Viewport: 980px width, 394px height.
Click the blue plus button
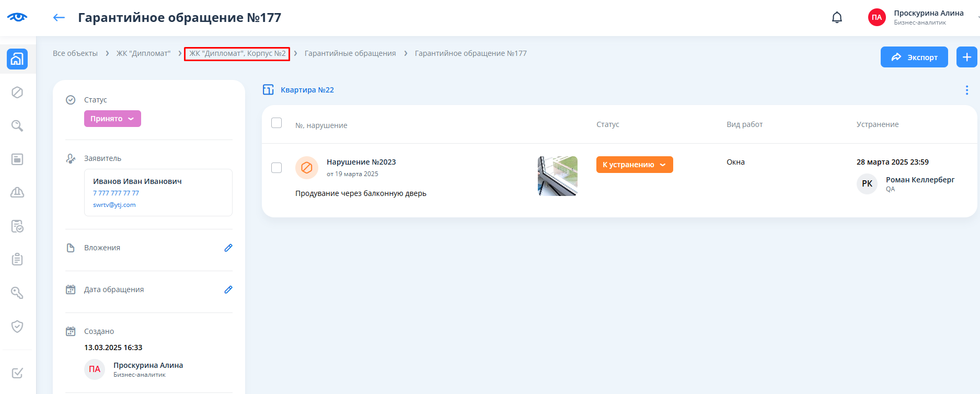[x=966, y=57]
